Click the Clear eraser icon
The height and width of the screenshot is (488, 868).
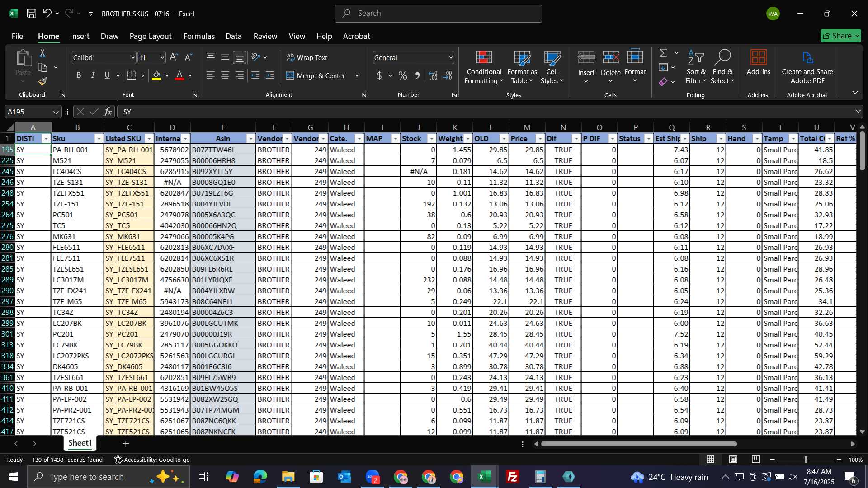pyautogui.click(x=663, y=82)
